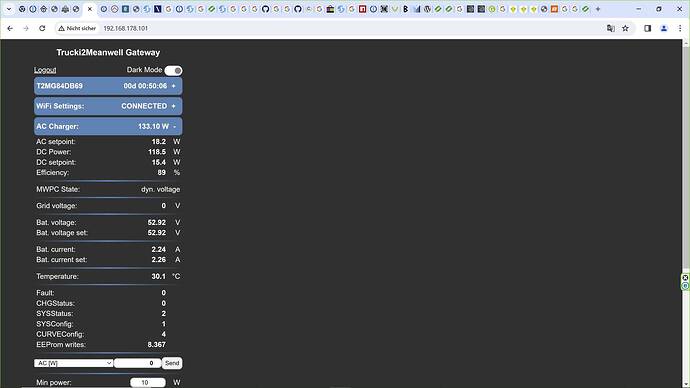Switch to the tab with orange square favicon
The image size is (690, 388).
pyautogui.click(x=554, y=9)
